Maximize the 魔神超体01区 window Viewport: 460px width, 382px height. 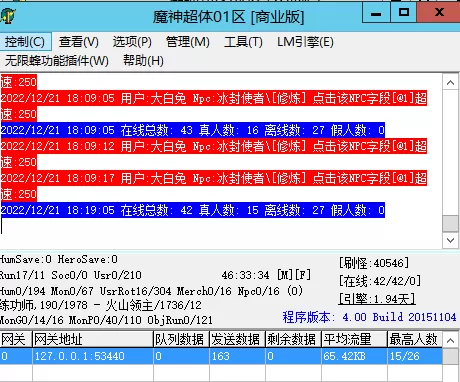point(404,13)
